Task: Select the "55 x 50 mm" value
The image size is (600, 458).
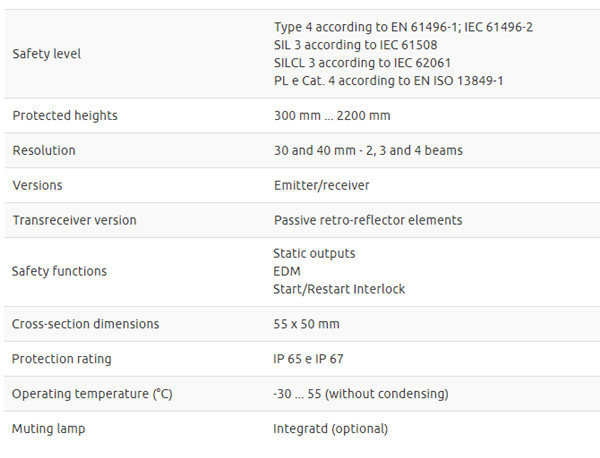Action: [306, 325]
